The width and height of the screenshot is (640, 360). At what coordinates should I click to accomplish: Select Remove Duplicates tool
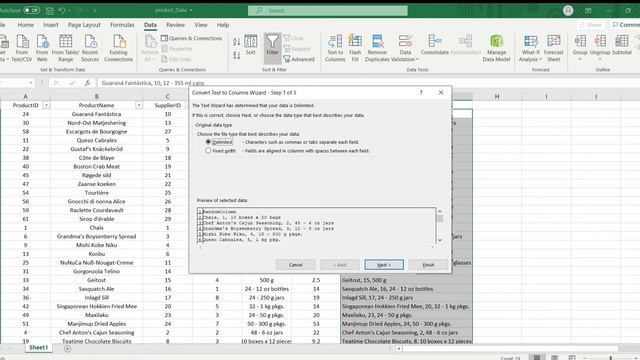[x=377, y=48]
